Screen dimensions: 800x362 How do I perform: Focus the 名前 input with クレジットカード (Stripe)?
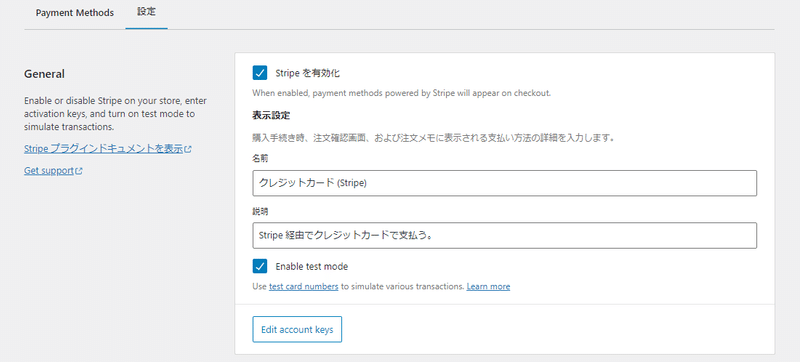click(505, 184)
